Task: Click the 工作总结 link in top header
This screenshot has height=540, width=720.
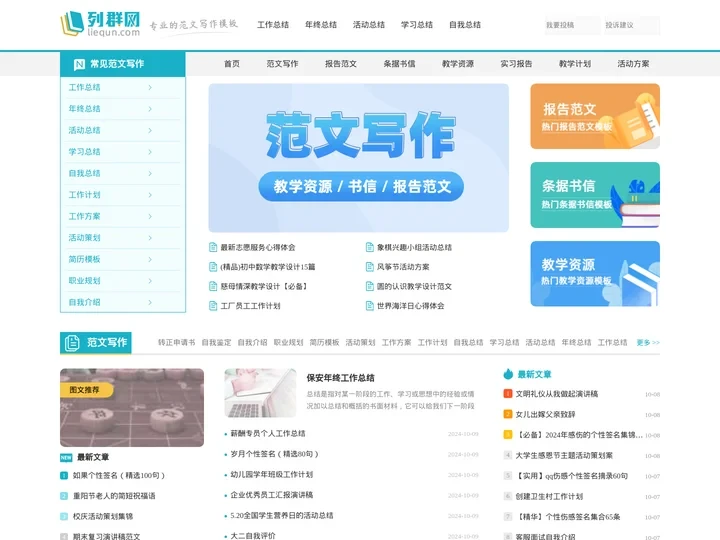Action: pyautogui.click(x=273, y=25)
